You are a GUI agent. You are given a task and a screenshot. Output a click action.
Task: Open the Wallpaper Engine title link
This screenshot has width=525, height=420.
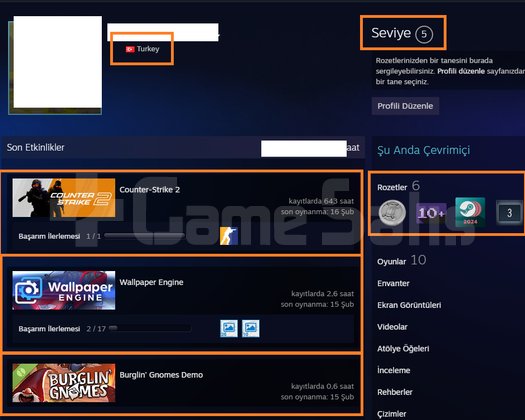tap(151, 282)
